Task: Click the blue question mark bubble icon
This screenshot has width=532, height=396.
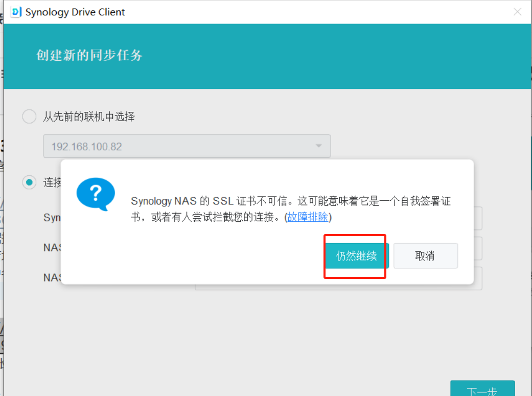Action: click(96, 194)
